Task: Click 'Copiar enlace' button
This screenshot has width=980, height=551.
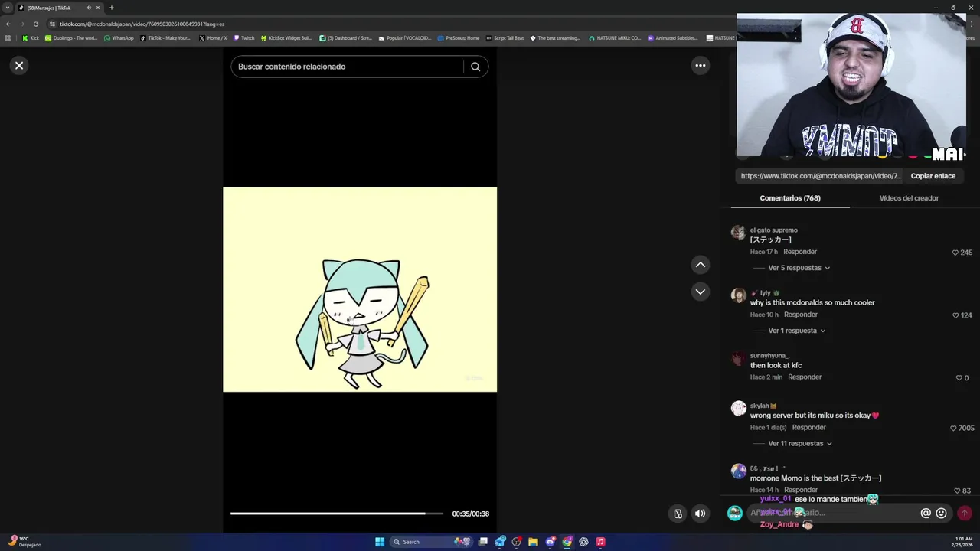Action: click(x=933, y=176)
